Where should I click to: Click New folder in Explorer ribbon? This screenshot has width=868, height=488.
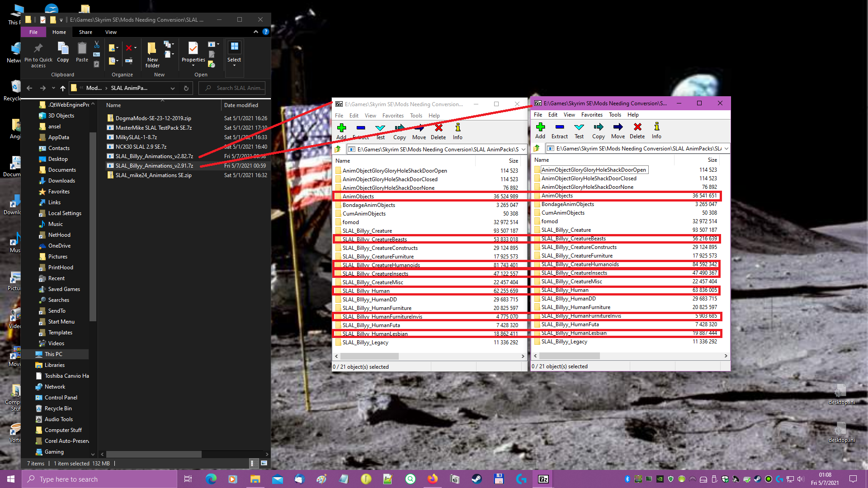[152, 55]
